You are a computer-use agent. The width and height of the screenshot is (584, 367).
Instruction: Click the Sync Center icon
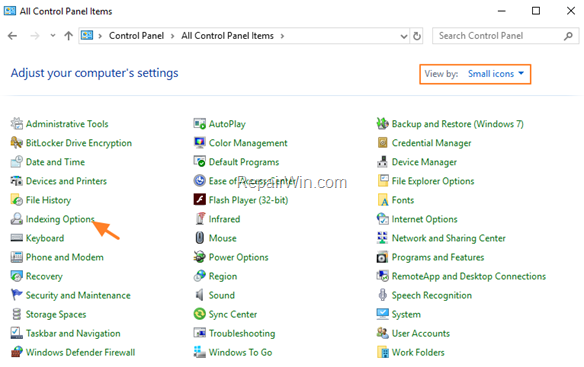200,314
